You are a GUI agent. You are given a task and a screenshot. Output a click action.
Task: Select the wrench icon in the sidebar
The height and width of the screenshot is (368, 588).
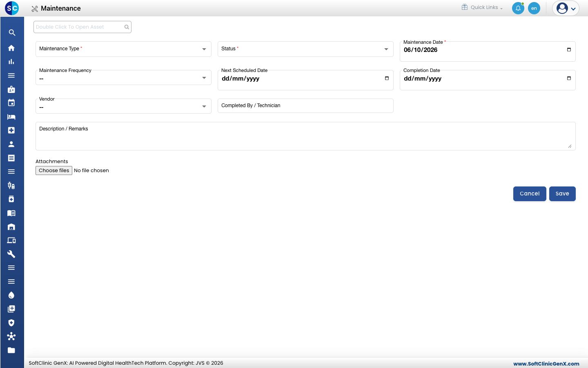click(11, 254)
